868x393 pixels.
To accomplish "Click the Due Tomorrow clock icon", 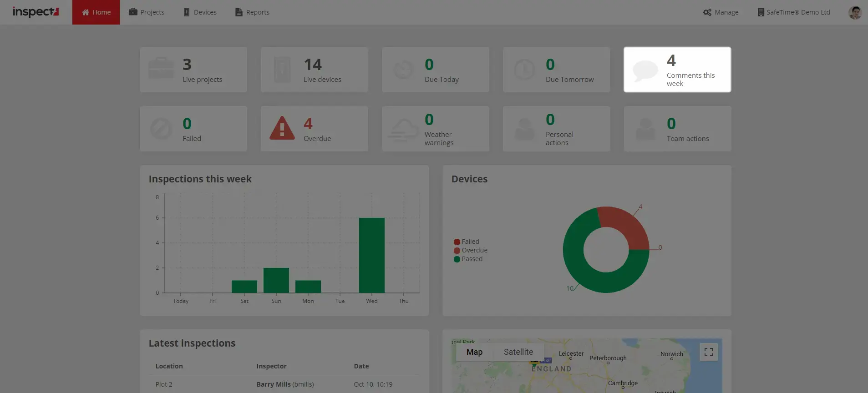I will coord(524,70).
